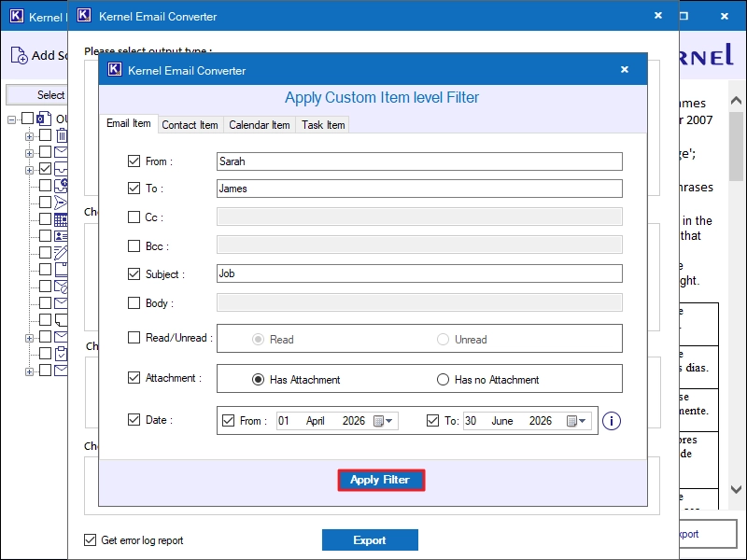Click the month April in From date
Viewport: 747px width, 560px height.
tap(316, 421)
